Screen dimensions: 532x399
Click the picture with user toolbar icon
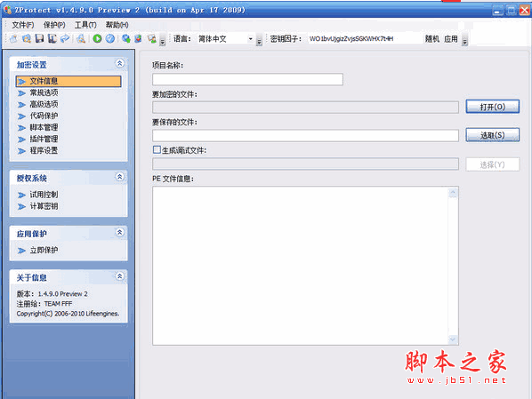[x=151, y=38]
